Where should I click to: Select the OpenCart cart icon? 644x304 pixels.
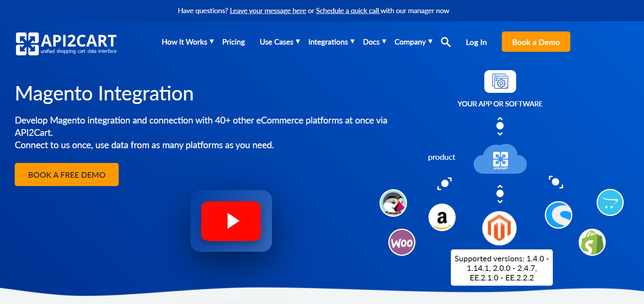[610, 202]
